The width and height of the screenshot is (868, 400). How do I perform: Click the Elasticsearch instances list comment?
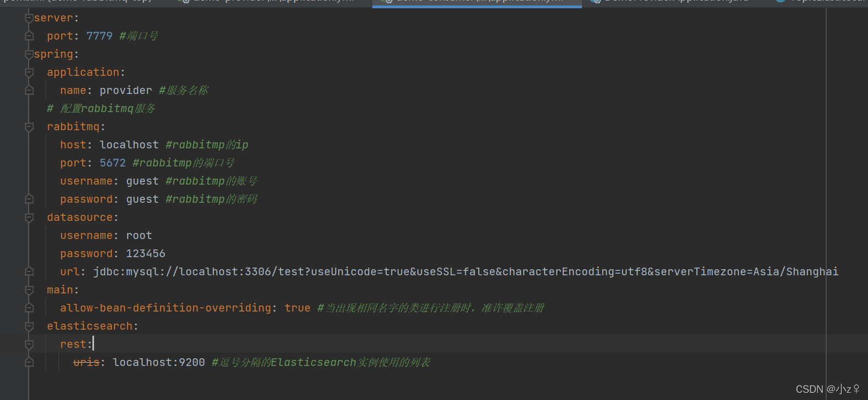(x=321, y=363)
